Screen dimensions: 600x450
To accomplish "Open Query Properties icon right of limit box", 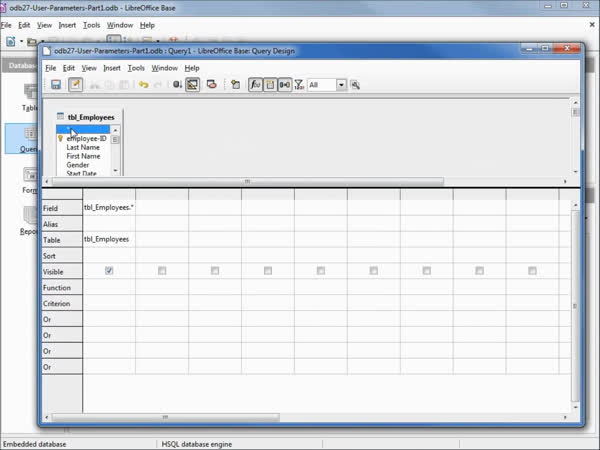I will (x=355, y=85).
